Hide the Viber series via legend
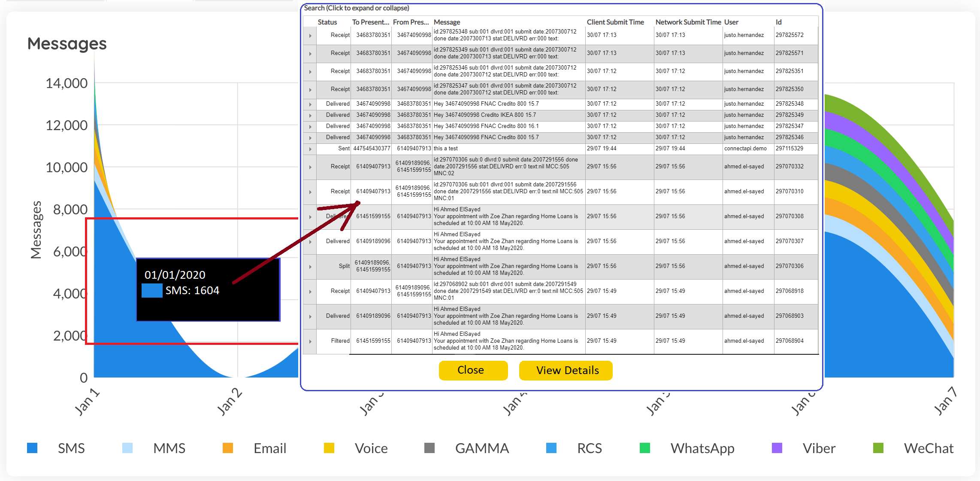This screenshot has height=481, width=980. pos(777,448)
